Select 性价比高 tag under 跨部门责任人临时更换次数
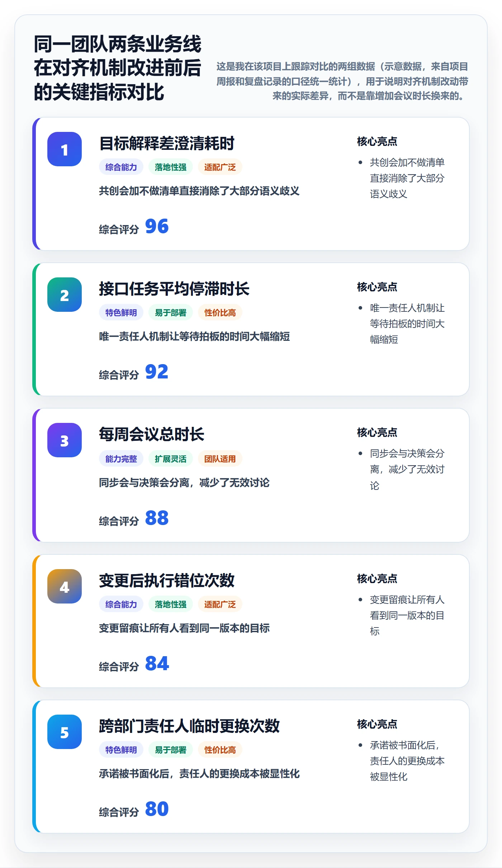Screen dimensions: 502x868 tap(220, 750)
